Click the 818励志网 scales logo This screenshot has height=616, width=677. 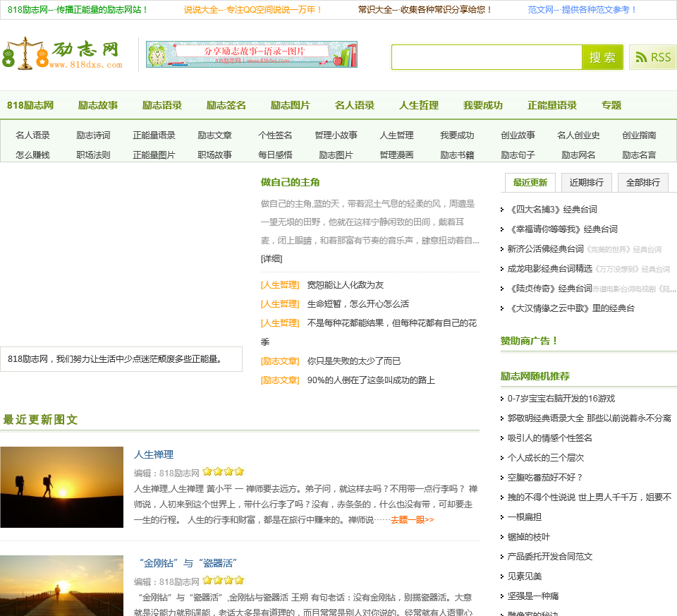coord(63,54)
